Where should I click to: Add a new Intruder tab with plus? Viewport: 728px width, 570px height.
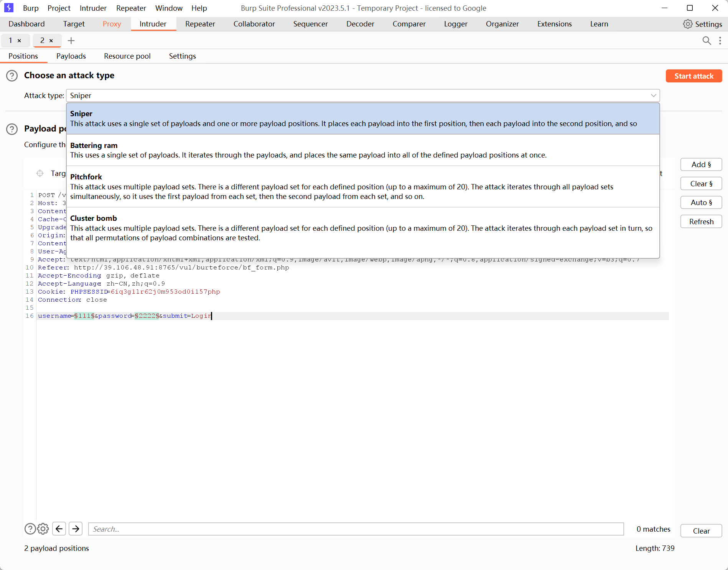tap(71, 41)
